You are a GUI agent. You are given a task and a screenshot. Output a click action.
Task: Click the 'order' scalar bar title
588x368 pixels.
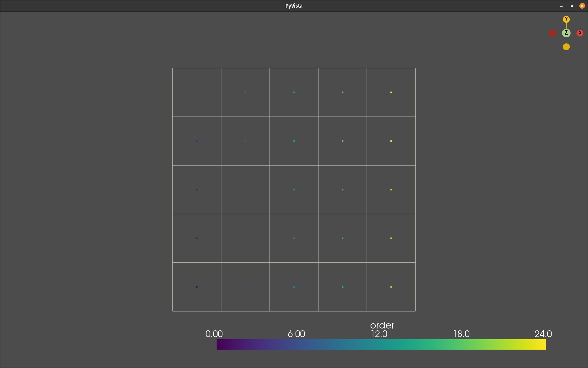pos(382,325)
